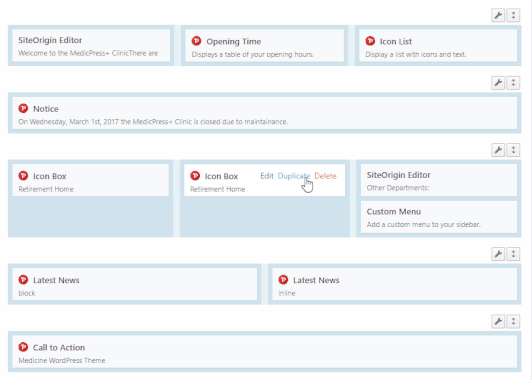Open wrench settings for Call to Action row
This screenshot has width=532, height=380.
coord(498,321)
